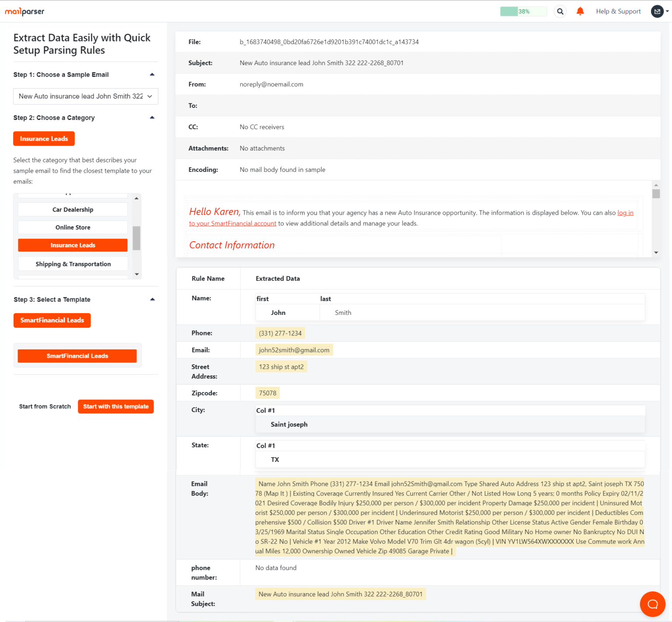Open the account envelope avatar icon

click(x=657, y=11)
